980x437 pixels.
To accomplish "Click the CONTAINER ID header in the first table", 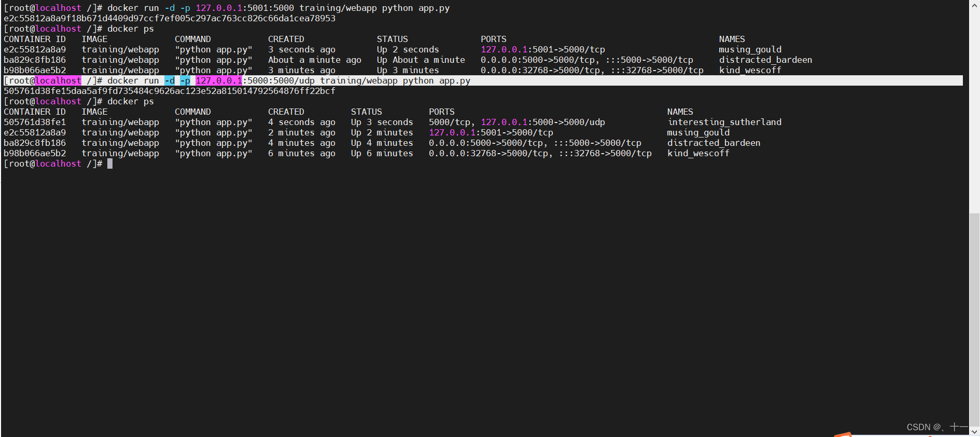I will [x=35, y=39].
